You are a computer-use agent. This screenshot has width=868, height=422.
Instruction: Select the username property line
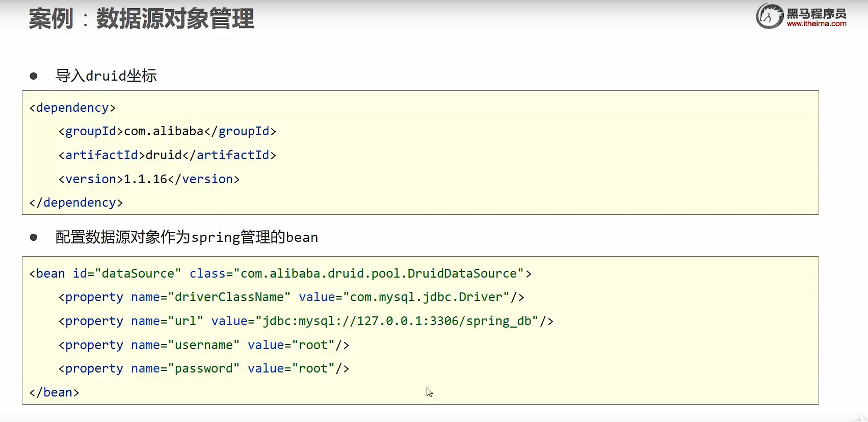(204, 345)
